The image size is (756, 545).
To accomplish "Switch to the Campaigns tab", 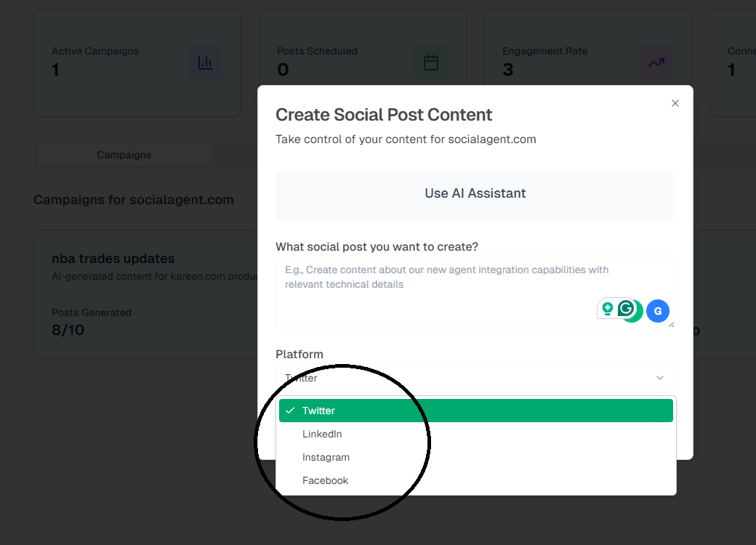I will point(124,155).
